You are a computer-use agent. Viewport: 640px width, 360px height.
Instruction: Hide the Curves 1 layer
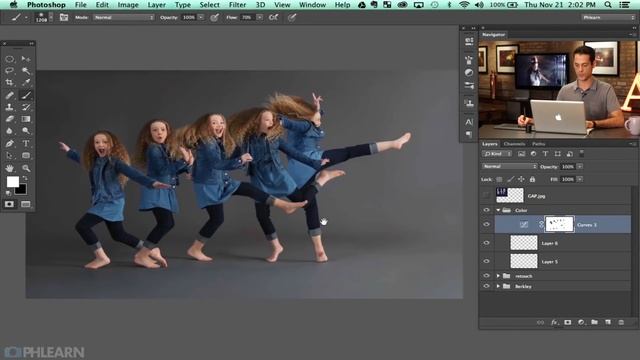[486, 224]
